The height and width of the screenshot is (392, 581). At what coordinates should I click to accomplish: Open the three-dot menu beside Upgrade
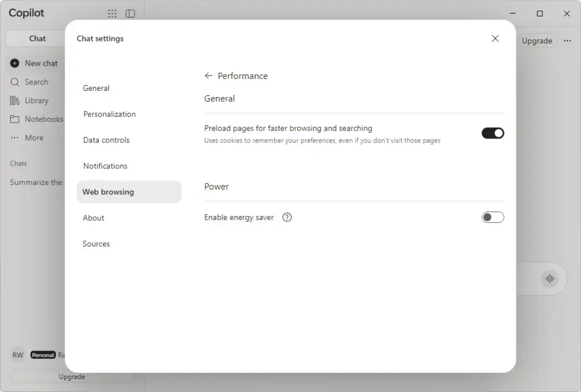click(x=567, y=41)
